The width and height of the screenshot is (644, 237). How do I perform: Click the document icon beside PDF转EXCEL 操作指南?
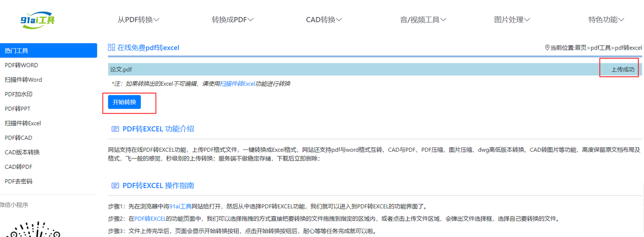(x=115, y=186)
